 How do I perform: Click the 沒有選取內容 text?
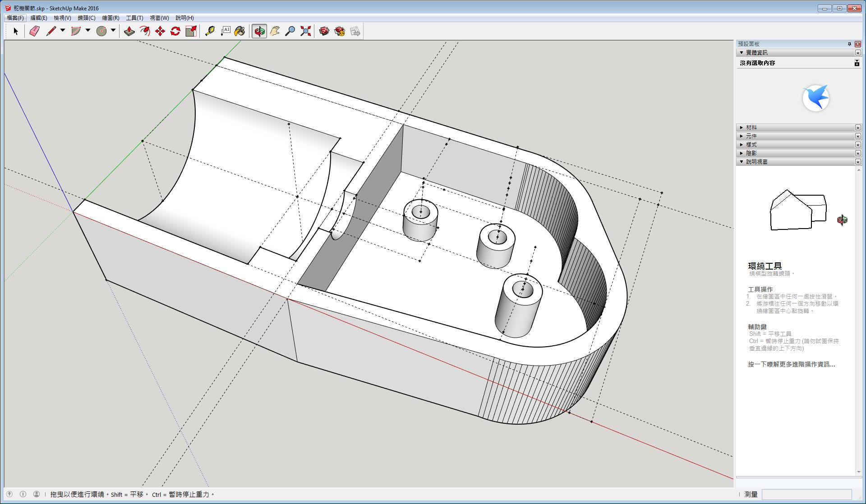757,63
